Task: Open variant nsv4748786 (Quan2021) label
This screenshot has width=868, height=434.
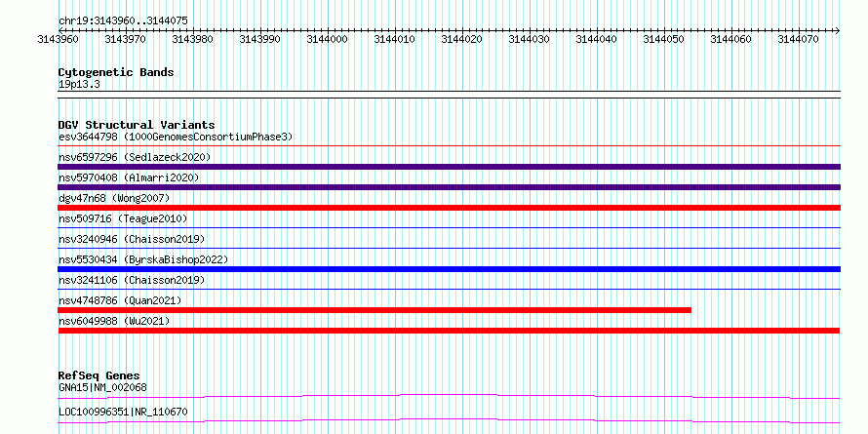Action: tap(120, 300)
